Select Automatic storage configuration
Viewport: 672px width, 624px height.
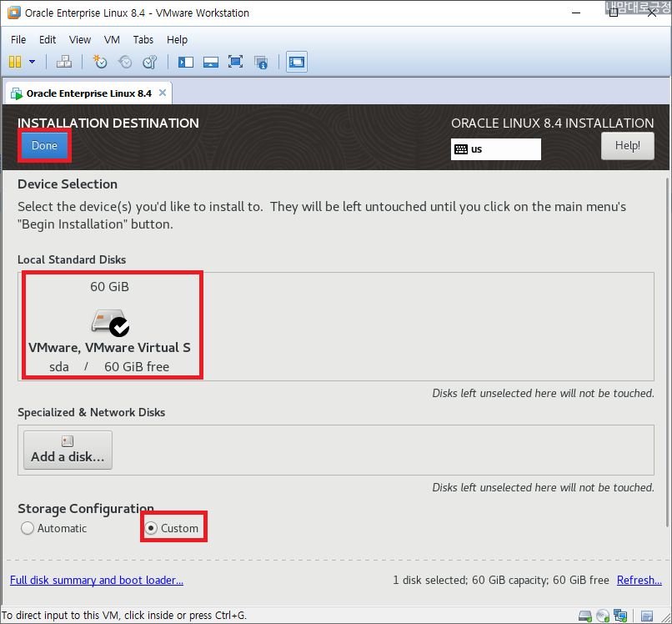click(53, 528)
